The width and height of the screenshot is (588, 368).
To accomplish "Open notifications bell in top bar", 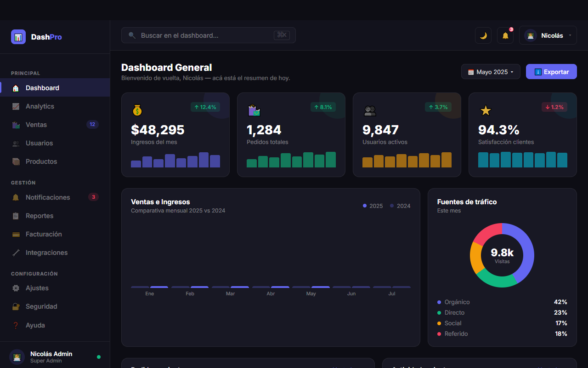I will tap(505, 35).
